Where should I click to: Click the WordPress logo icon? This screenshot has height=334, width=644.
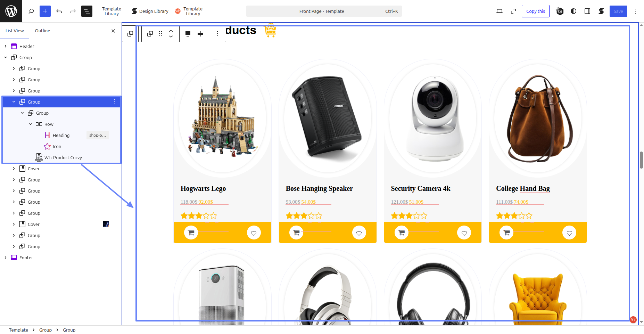point(11,11)
